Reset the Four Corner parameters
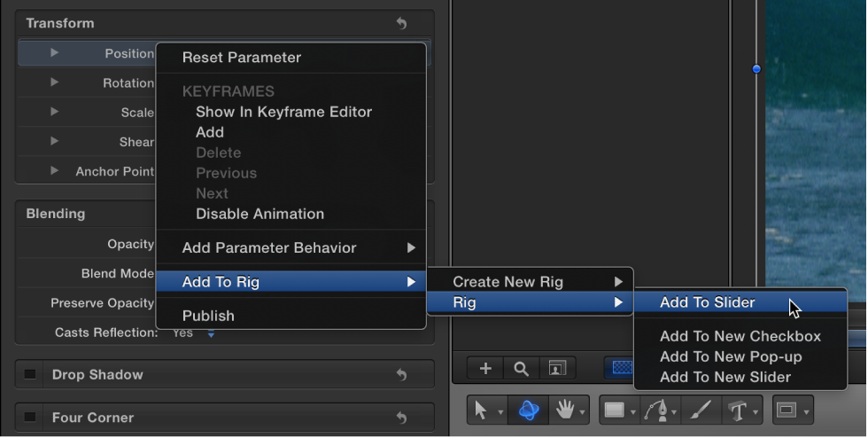This screenshot has width=868, height=438. click(402, 418)
